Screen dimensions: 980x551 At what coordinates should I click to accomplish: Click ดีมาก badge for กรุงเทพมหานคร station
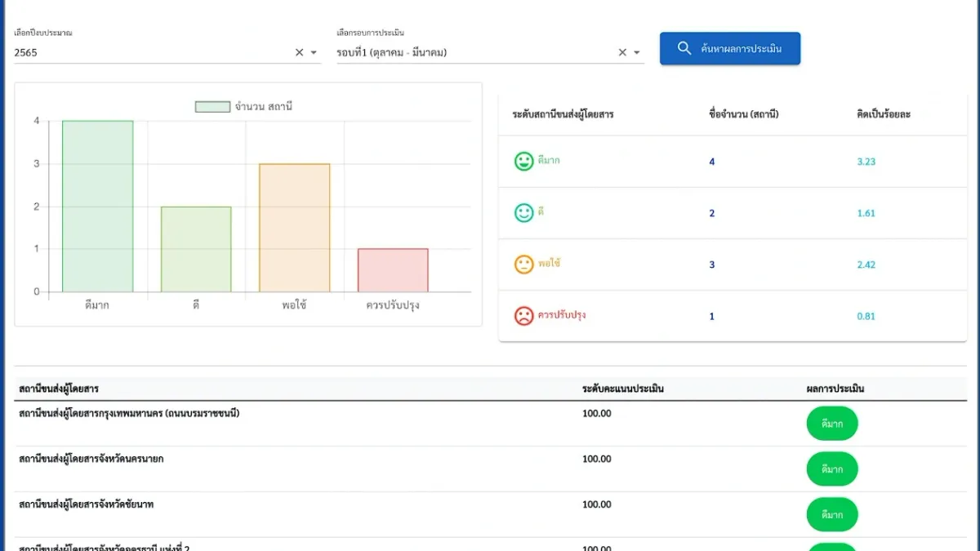coord(832,424)
